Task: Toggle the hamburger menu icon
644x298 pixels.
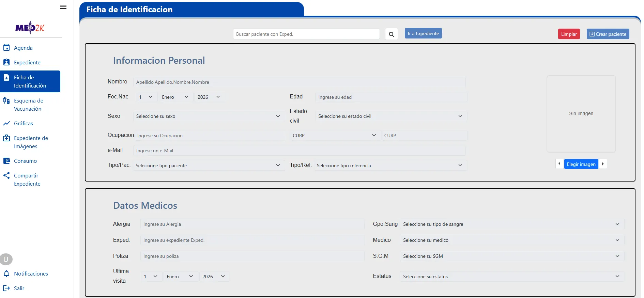Action: 63,7
